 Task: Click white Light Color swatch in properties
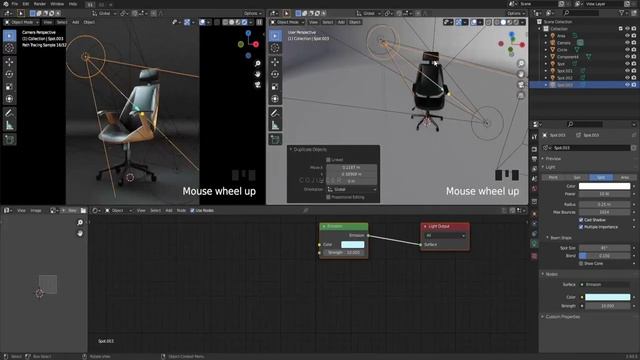tap(604, 186)
